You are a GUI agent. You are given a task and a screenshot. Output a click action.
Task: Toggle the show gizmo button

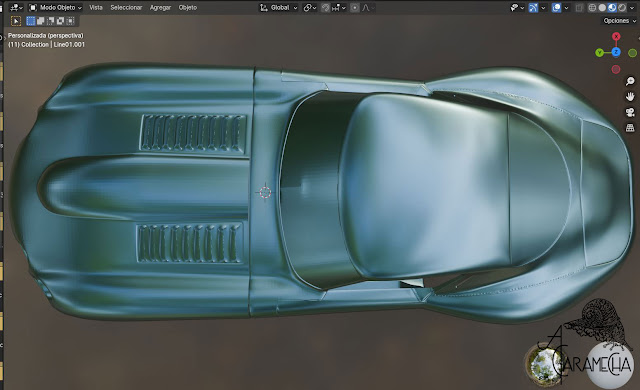[x=533, y=8]
